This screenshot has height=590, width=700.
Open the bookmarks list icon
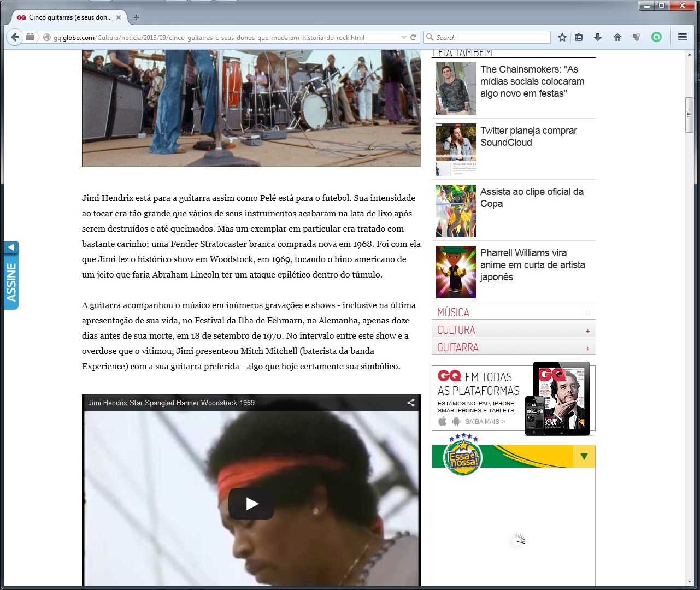(x=579, y=37)
